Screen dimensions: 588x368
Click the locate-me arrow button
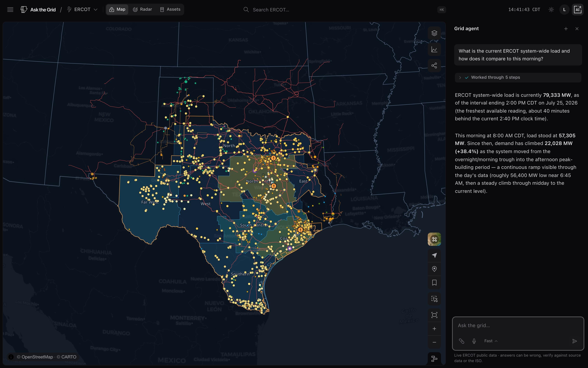pos(434,255)
